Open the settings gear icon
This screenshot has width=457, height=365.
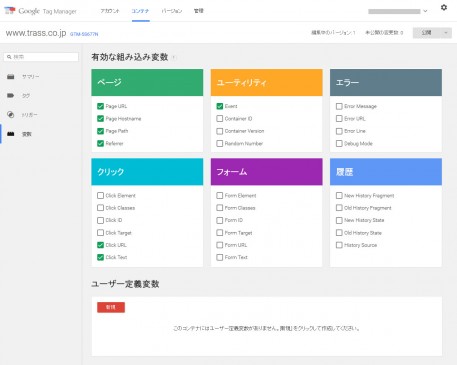click(x=444, y=7)
